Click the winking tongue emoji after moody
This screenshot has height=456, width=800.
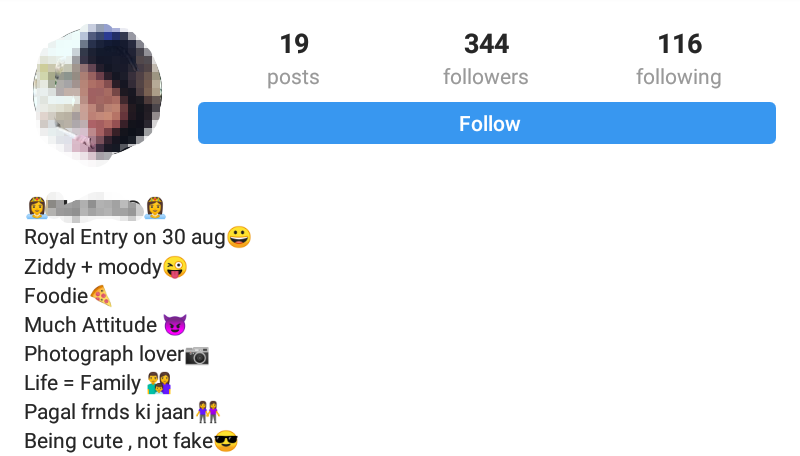point(175,267)
